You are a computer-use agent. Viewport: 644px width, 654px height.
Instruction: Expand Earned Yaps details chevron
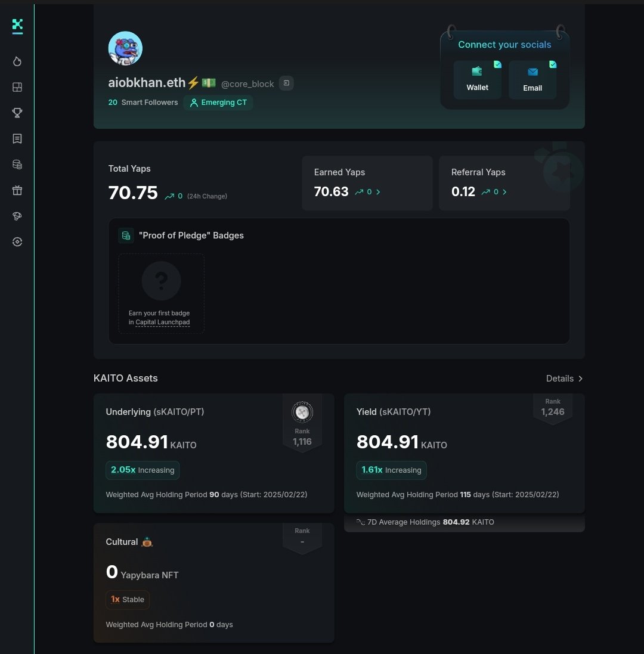378,192
